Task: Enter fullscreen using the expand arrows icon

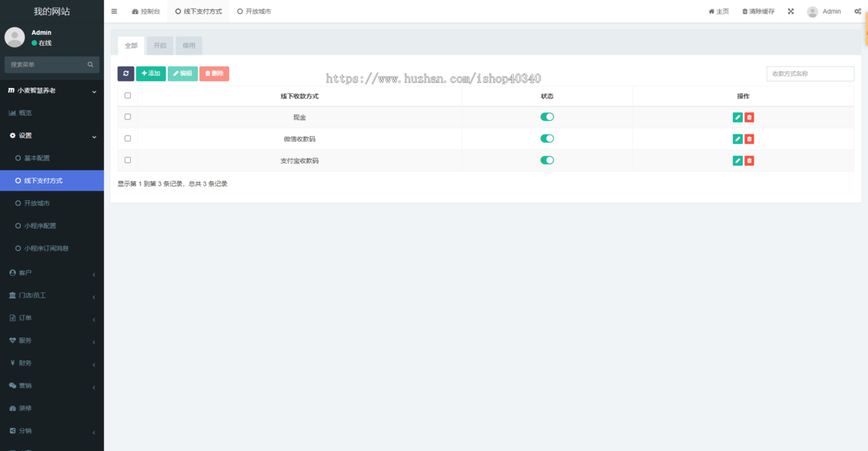Action: (x=791, y=12)
